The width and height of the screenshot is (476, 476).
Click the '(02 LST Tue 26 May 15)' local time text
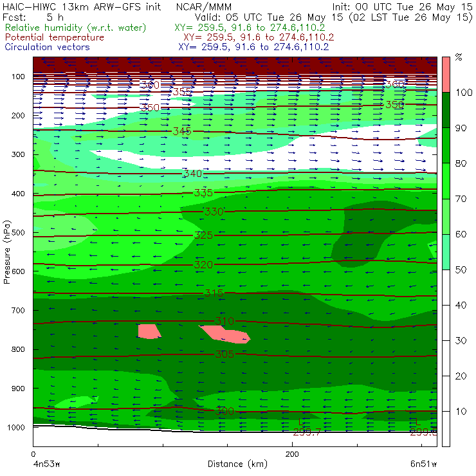coord(411,17)
